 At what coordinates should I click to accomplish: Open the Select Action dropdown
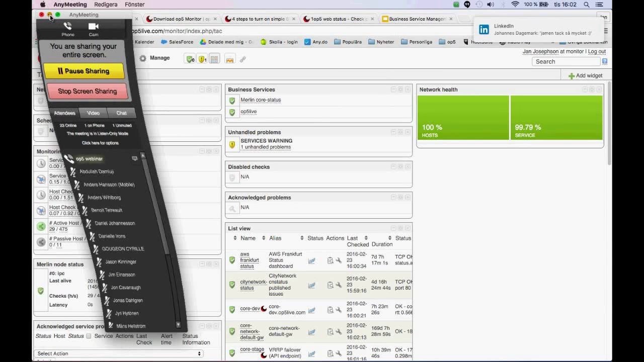tap(119, 353)
